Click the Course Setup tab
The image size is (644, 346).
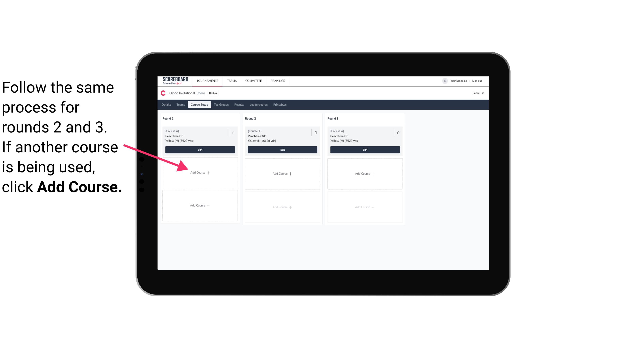[x=200, y=105]
